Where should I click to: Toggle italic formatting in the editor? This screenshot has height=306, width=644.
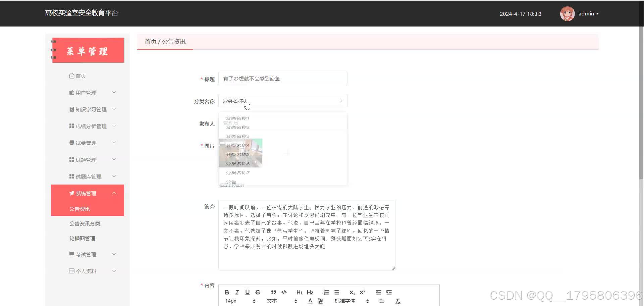(x=237, y=292)
